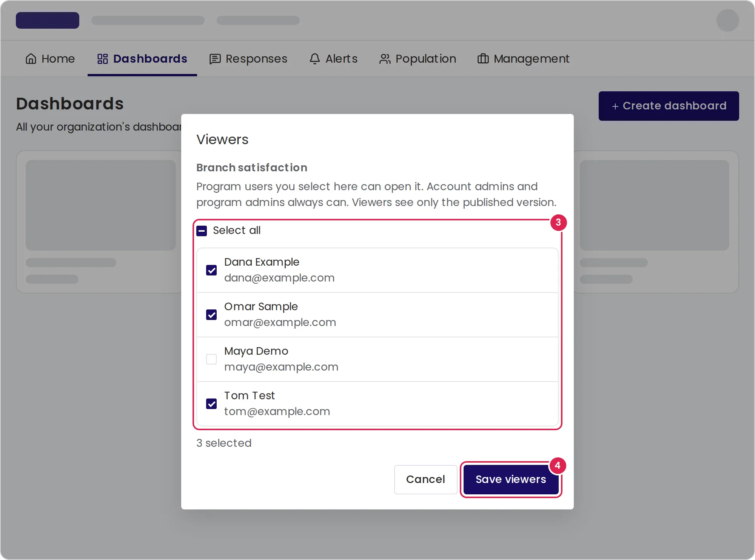Open the Population tab
Viewport: 755px width, 560px height.
[418, 59]
